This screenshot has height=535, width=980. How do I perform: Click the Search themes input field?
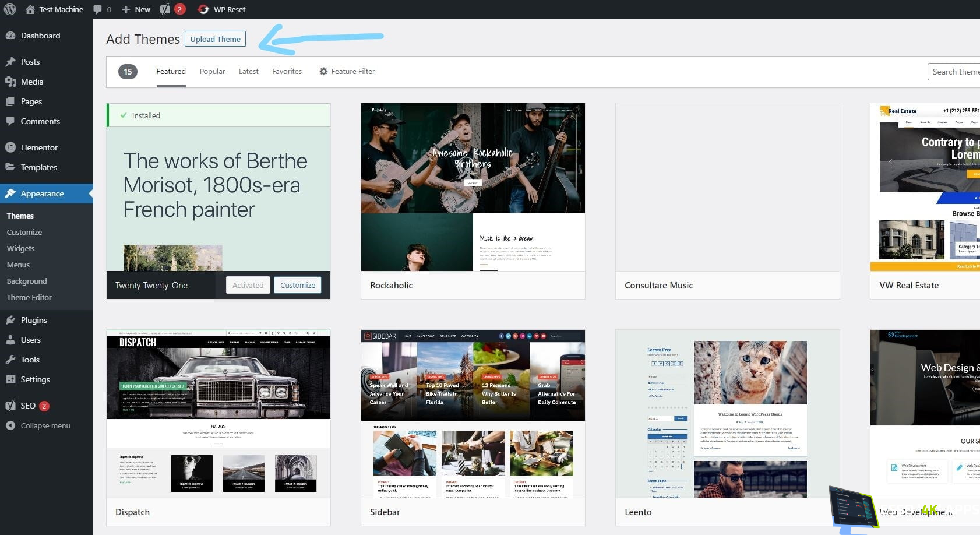[x=954, y=72]
